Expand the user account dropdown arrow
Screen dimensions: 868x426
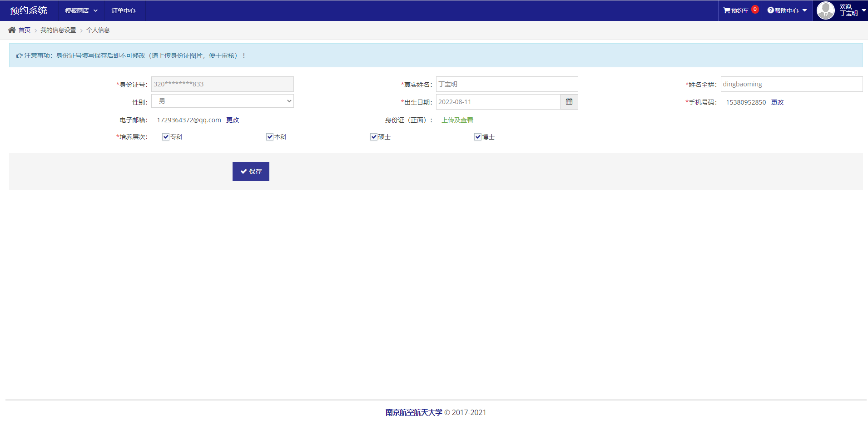coord(863,10)
